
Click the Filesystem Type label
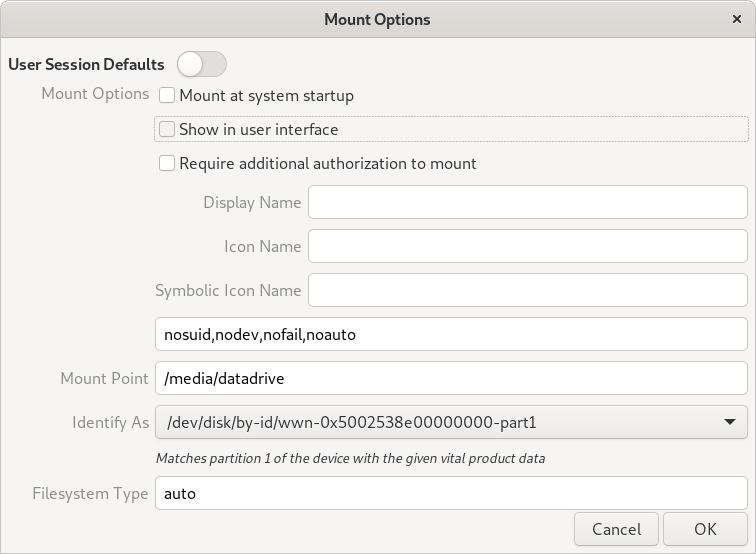tap(90, 493)
